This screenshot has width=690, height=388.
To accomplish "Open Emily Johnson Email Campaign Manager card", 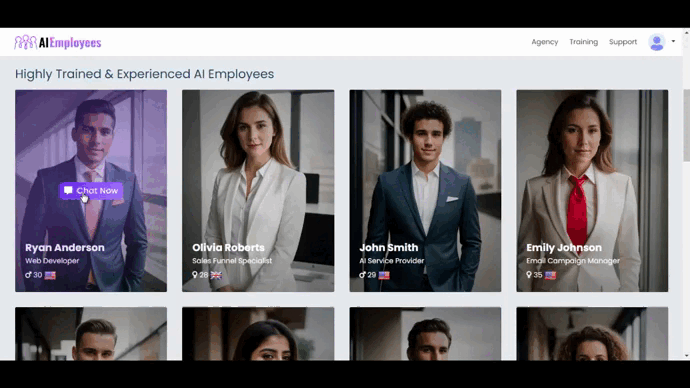I will point(592,191).
